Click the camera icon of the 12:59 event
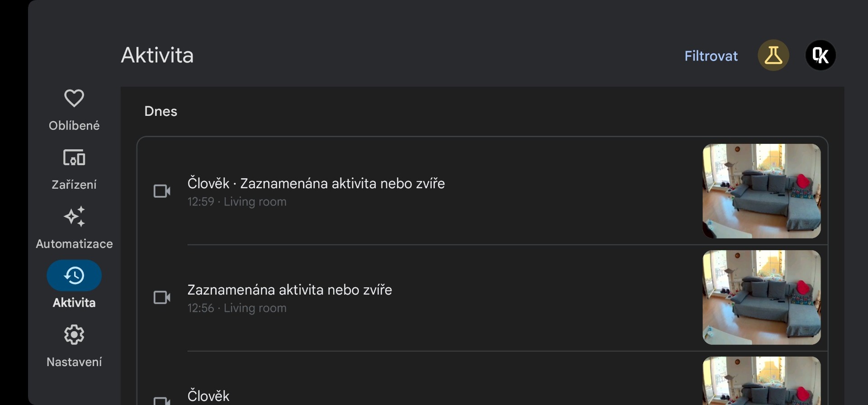This screenshot has height=405, width=868. pyautogui.click(x=162, y=191)
